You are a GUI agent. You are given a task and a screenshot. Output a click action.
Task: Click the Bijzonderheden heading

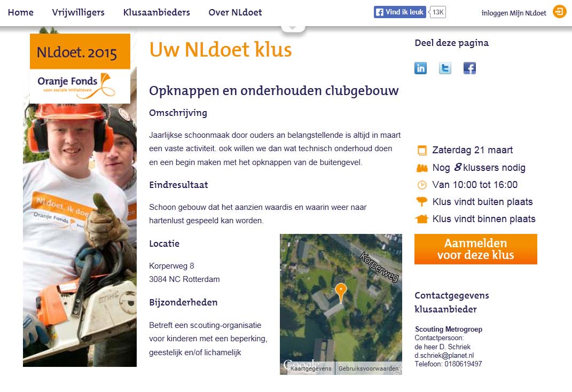tap(183, 303)
